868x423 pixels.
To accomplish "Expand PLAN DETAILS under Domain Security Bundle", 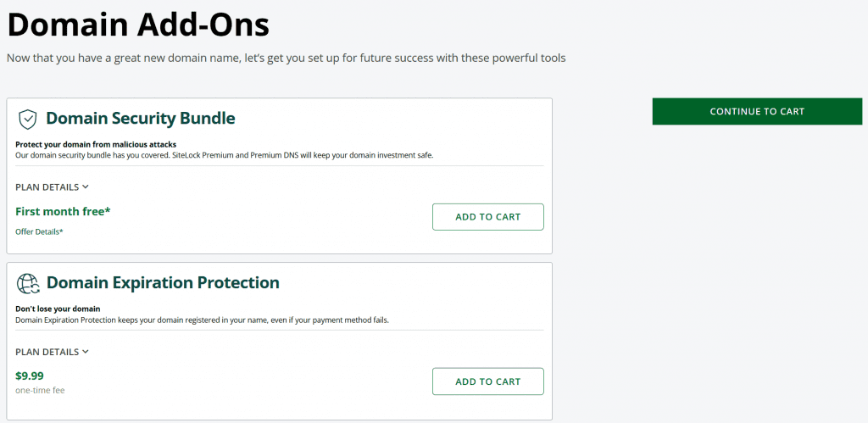I will click(52, 187).
